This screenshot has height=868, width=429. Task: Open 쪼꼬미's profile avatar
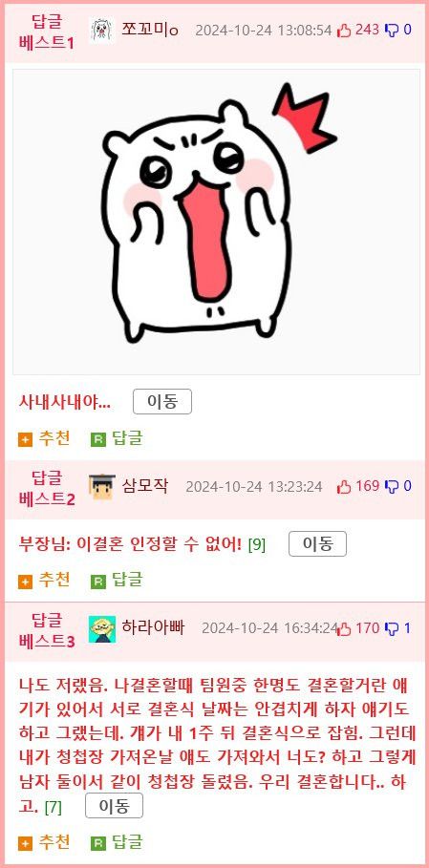point(102,30)
